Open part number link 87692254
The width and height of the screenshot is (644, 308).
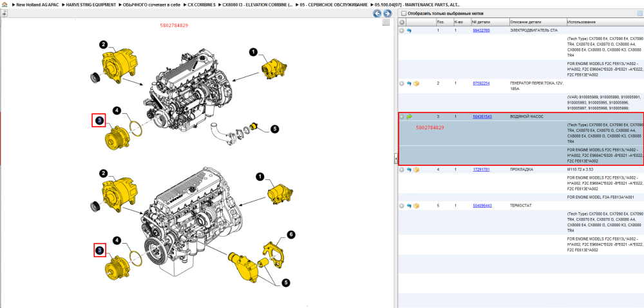481,83
